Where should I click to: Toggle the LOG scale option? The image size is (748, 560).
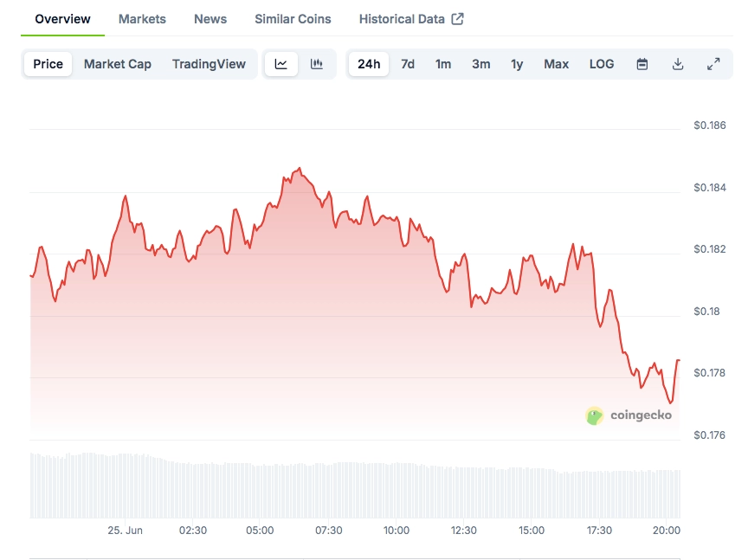pos(602,64)
